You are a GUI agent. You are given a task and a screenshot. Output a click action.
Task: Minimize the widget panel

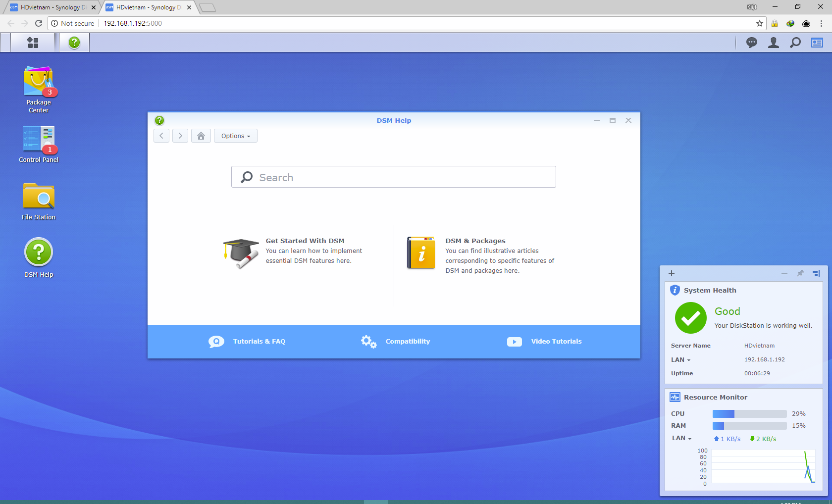click(x=784, y=273)
